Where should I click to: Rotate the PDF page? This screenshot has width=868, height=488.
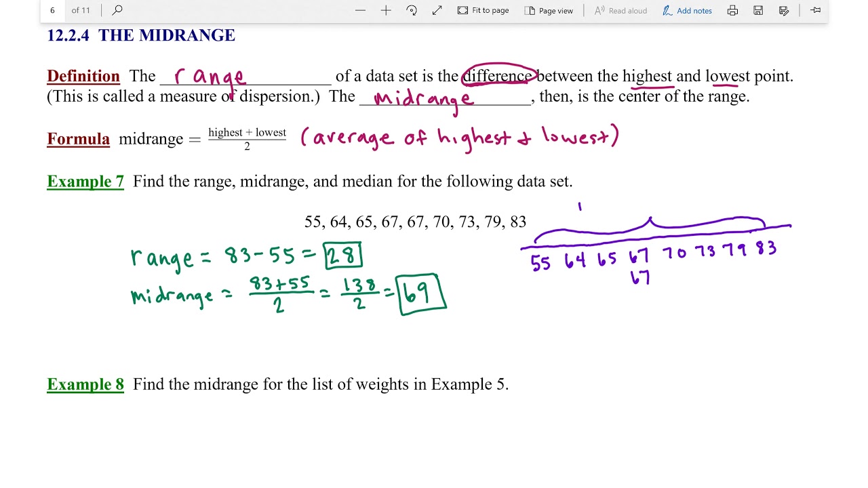(412, 10)
